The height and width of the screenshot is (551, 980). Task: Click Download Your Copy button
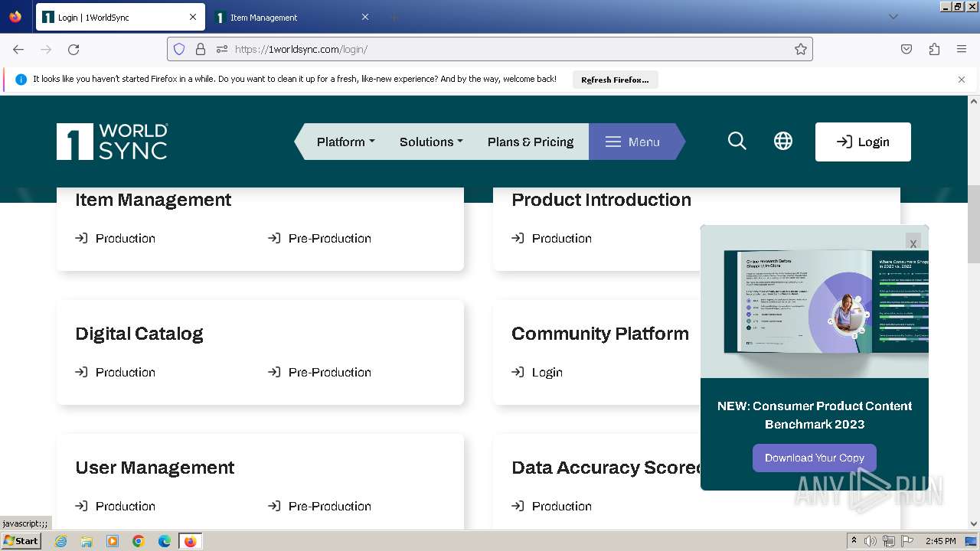[x=815, y=458]
